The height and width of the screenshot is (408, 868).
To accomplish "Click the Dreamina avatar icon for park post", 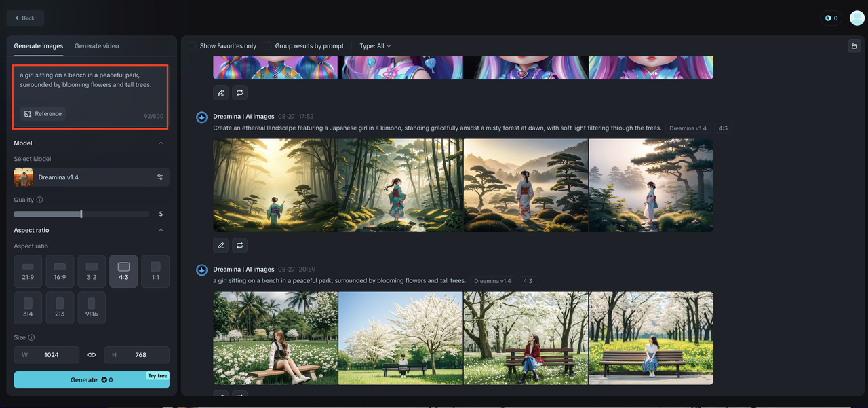I will [201, 270].
